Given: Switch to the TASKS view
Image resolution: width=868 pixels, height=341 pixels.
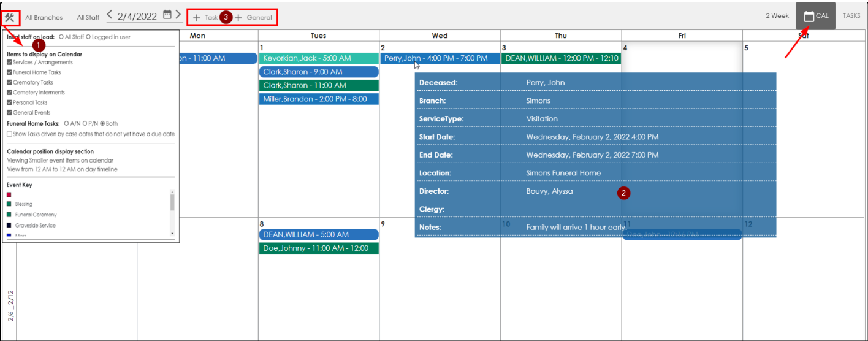Looking at the screenshot, I should click(851, 16).
